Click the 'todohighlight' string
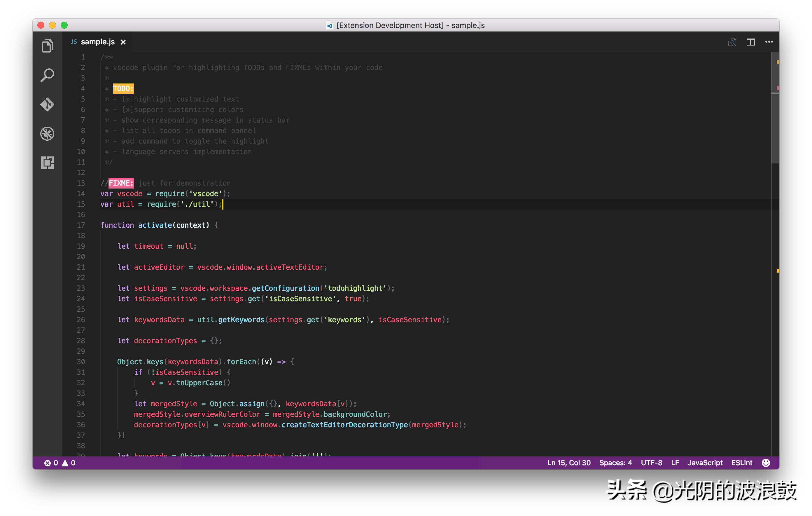This screenshot has height=516, width=812. pos(355,288)
